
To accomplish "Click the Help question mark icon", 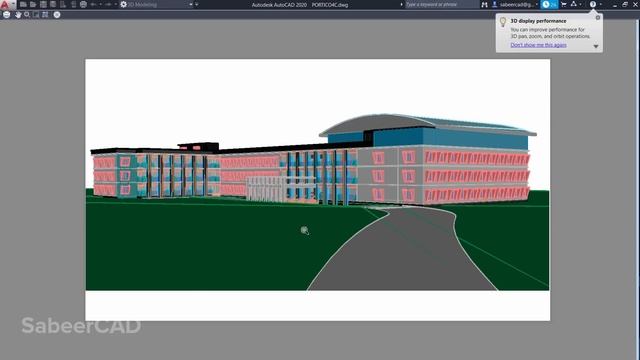I will coord(593,4).
